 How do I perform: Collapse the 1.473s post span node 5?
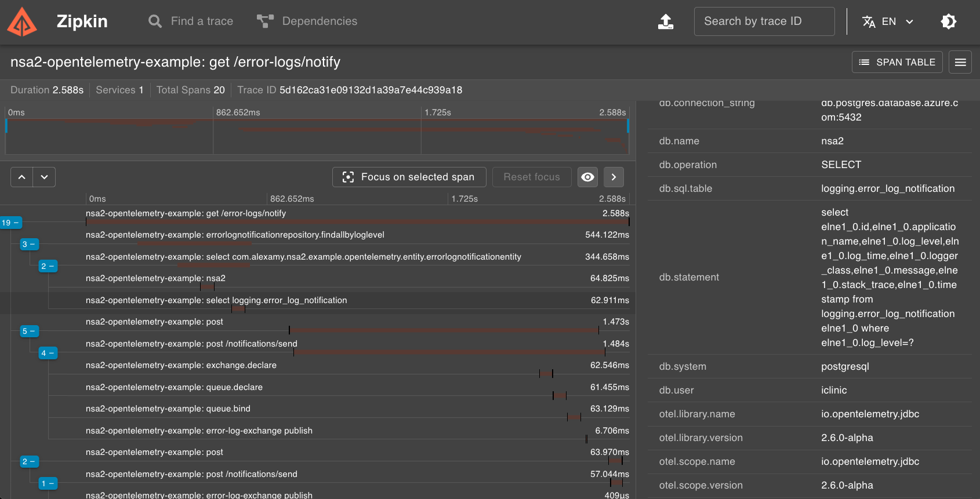(29, 331)
